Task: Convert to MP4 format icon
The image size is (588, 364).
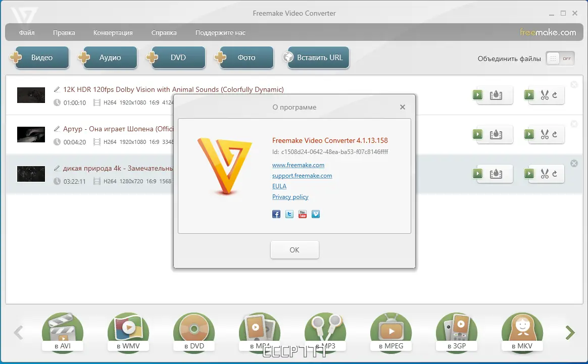Action: point(260,333)
